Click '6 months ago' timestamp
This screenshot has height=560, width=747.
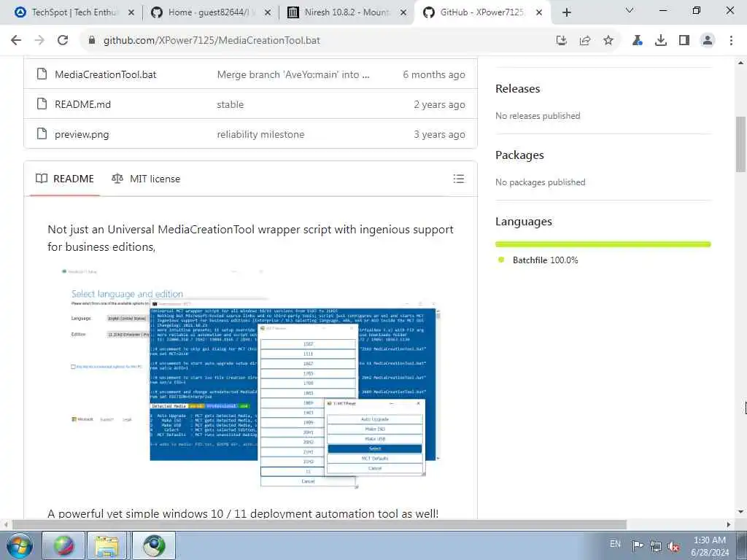point(434,74)
